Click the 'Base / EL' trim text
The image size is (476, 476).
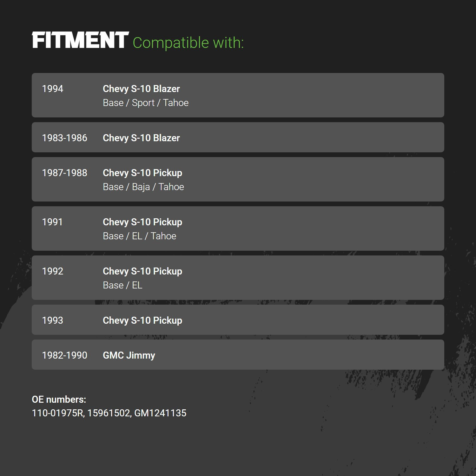[122, 285]
